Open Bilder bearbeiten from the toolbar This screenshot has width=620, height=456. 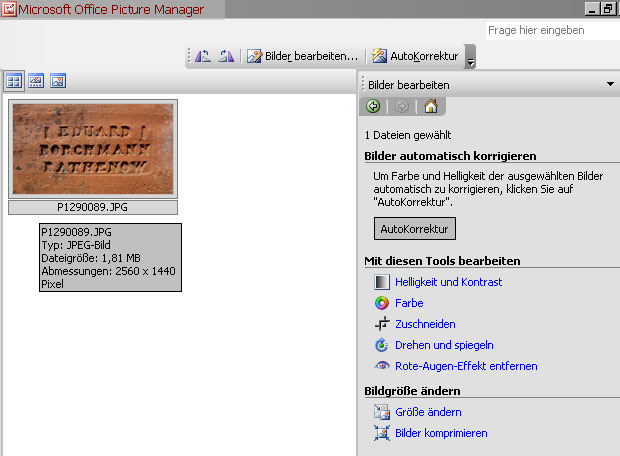coord(302,56)
